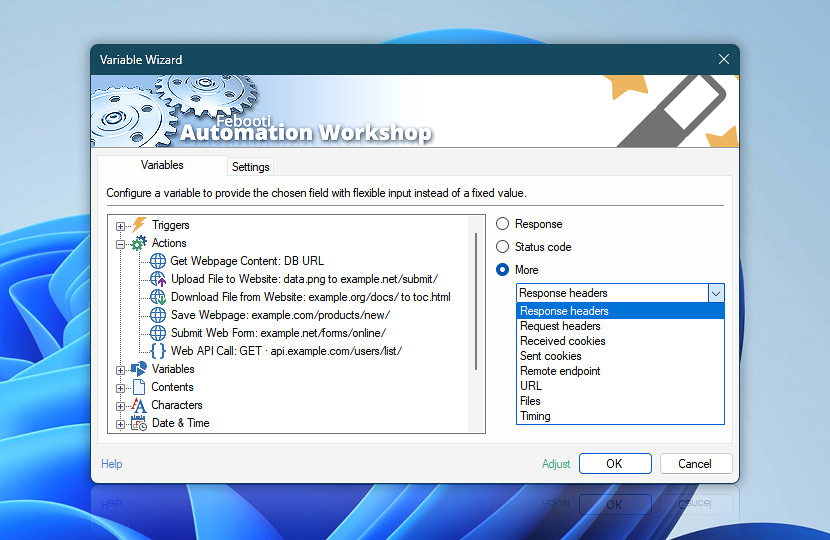Select the Response radio button
The image size is (830, 540).
point(502,224)
